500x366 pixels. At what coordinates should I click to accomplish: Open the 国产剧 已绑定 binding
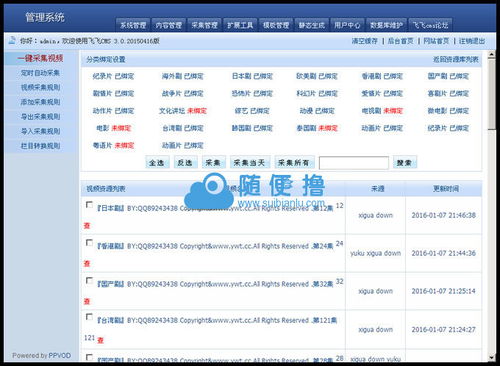tap(448, 76)
